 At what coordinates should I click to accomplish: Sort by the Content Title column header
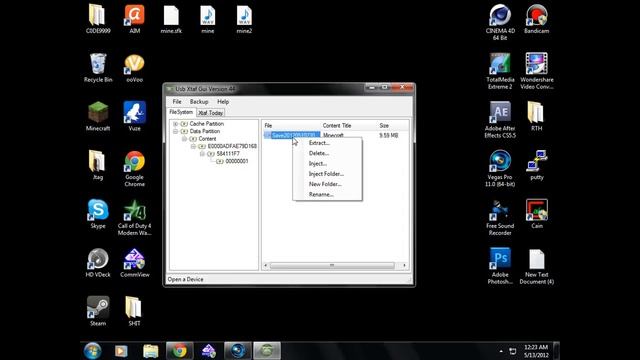tap(349, 125)
